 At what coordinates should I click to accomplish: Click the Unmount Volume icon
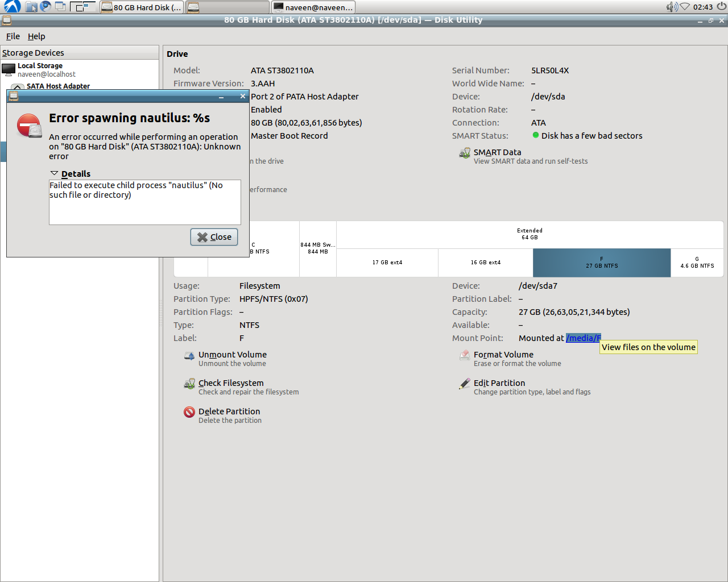[189, 356]
